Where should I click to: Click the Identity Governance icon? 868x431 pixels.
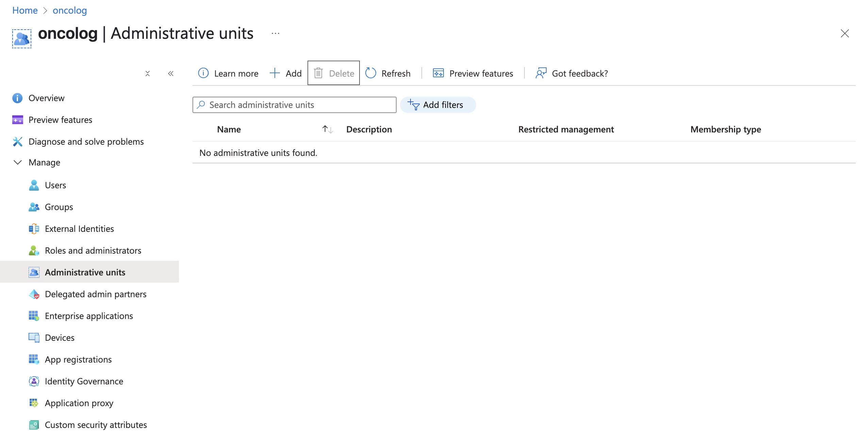click(34, 381)
